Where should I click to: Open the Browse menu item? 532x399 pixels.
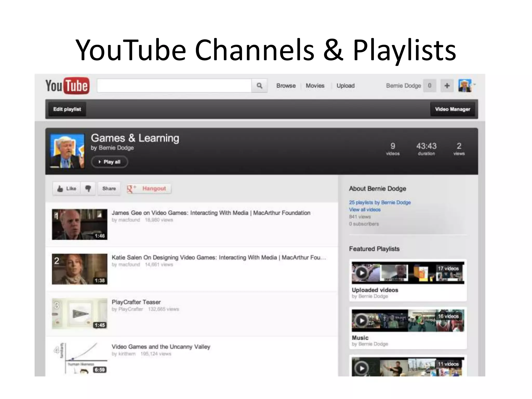click(x=286, y=86)
